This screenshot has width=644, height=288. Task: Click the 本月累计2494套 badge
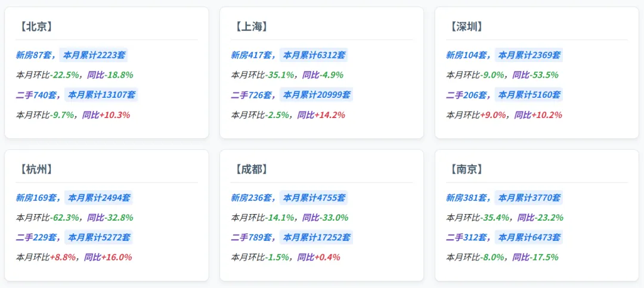[x=98, y=197]
